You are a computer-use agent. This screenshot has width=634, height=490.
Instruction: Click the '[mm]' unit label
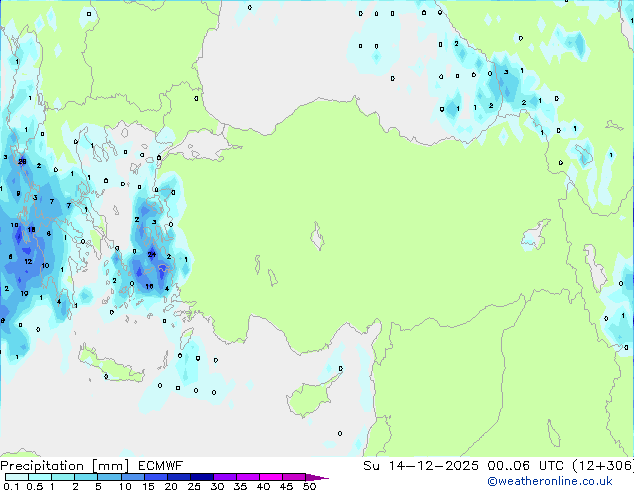pos(111,466)
